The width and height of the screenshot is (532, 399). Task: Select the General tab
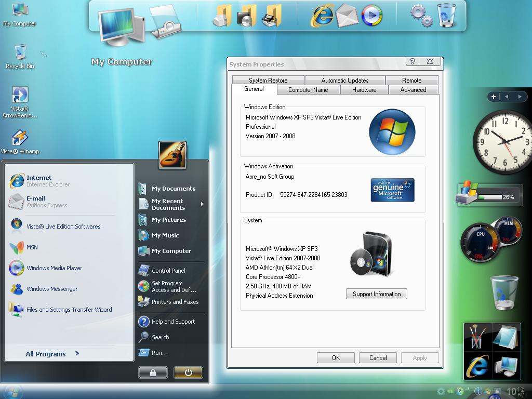point(254,89)
